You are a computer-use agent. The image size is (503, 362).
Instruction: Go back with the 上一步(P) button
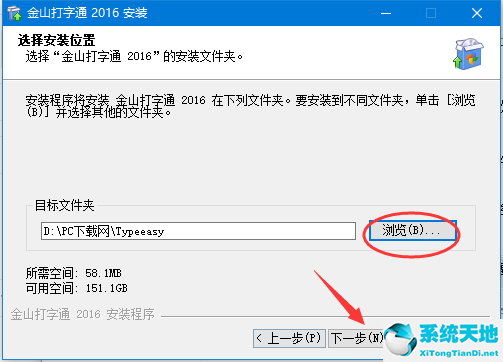pos(289,338)
